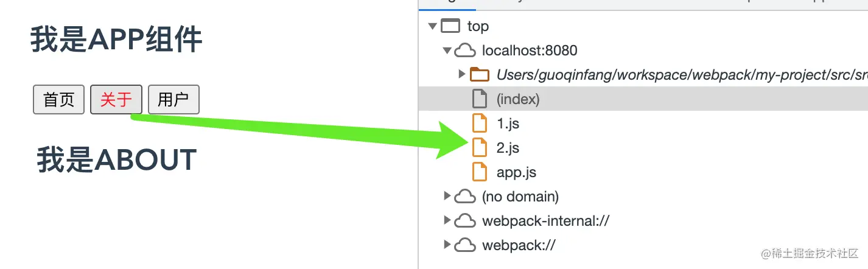868x269 pixels.
Task: Click the (no domain) cloud icon
Action: (465, 197)
